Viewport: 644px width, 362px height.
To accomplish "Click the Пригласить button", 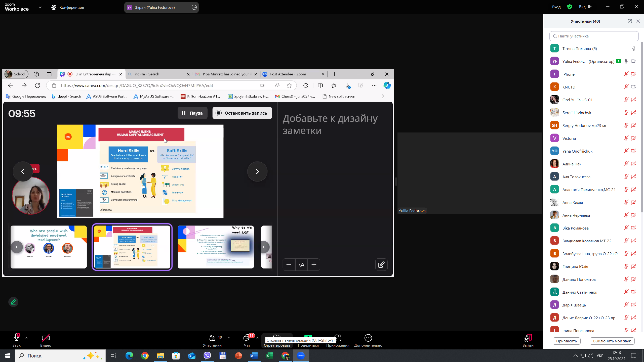I will click(x=566, y=341).
